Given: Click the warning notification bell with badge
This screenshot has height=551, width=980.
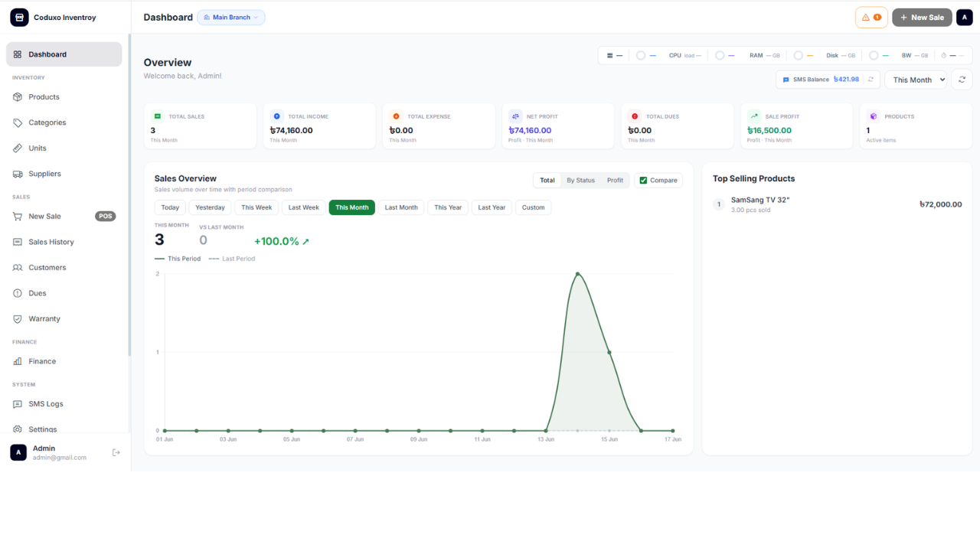Looking at the screenshot, I should tap(871, 17).
